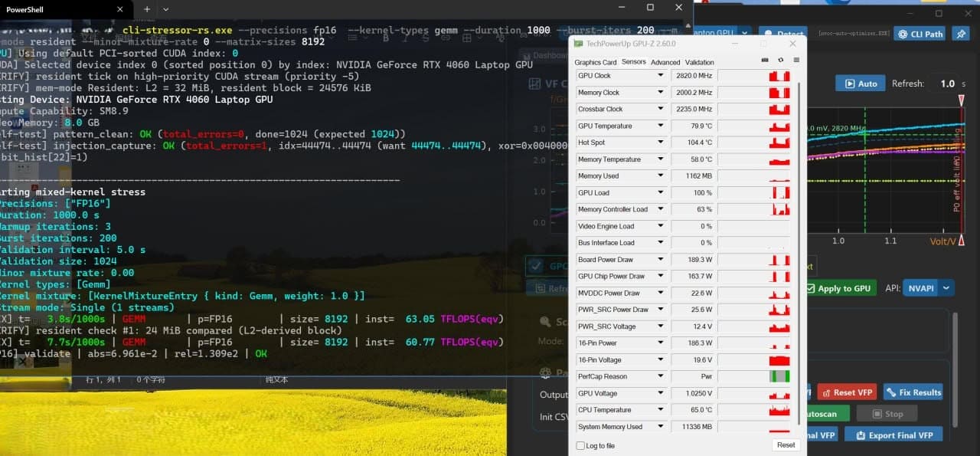Click the GPU-Z refresh sensors icon
The image size is (980, 456).
(x=781, y=60)
